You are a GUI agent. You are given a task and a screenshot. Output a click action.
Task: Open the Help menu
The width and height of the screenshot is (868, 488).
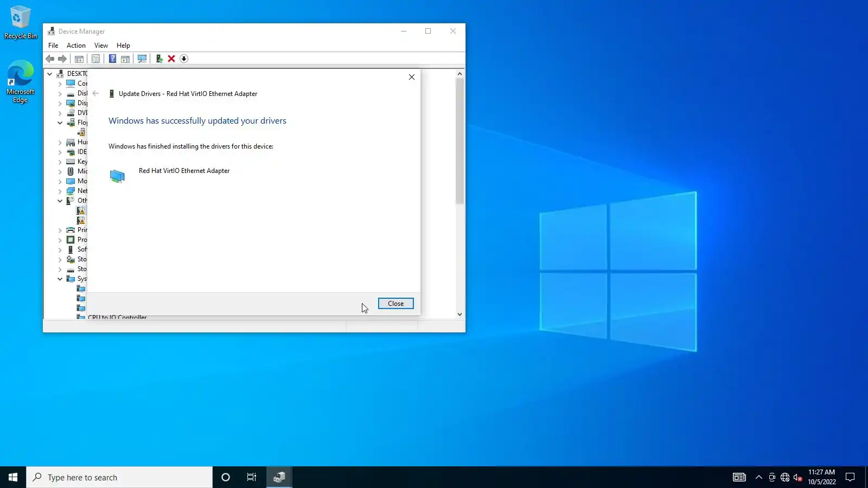click(x=123, y=46)
